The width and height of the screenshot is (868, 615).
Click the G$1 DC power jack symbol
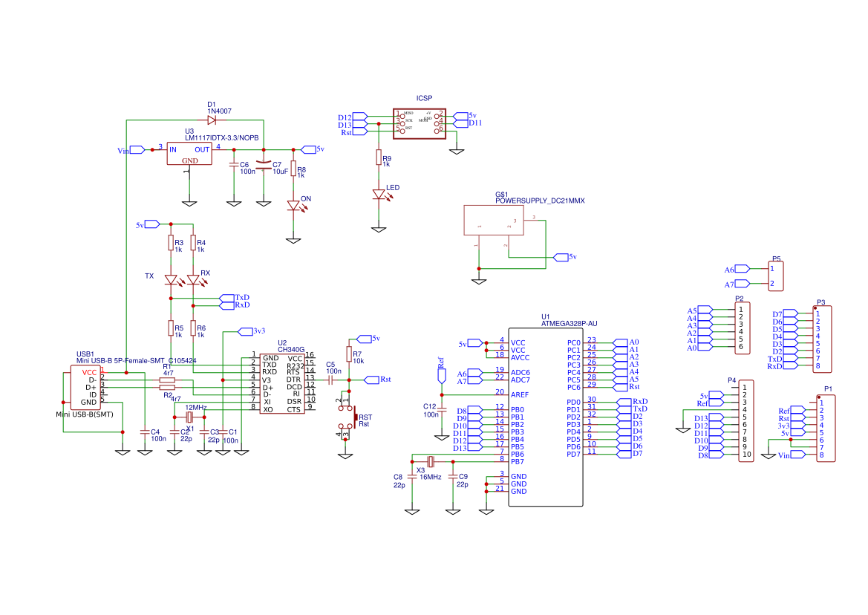493,221
